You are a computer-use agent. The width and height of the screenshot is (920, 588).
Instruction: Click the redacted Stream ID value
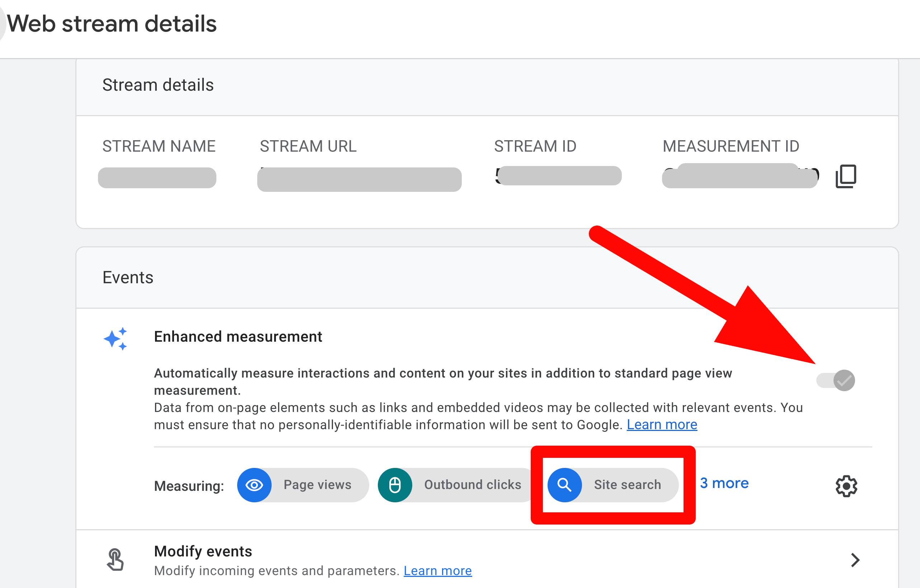pyautogui.click(x=559, y=176)
